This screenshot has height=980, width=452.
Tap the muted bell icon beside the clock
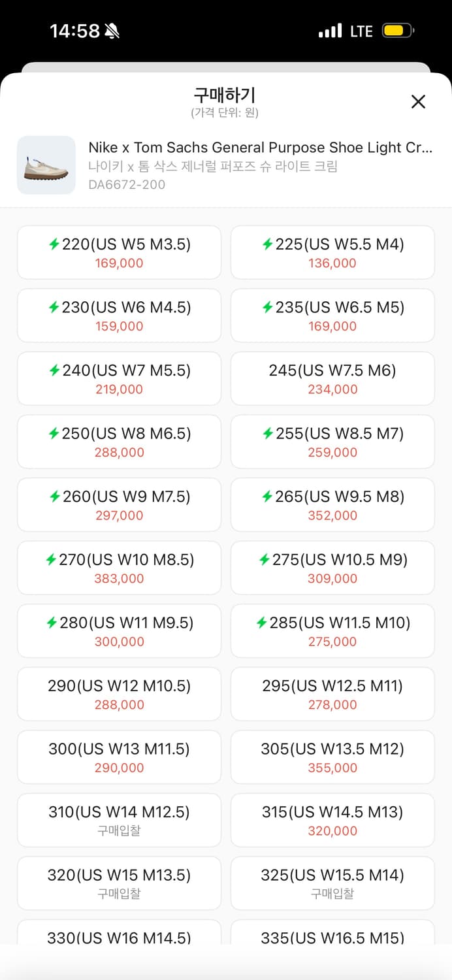coord(112,31)
